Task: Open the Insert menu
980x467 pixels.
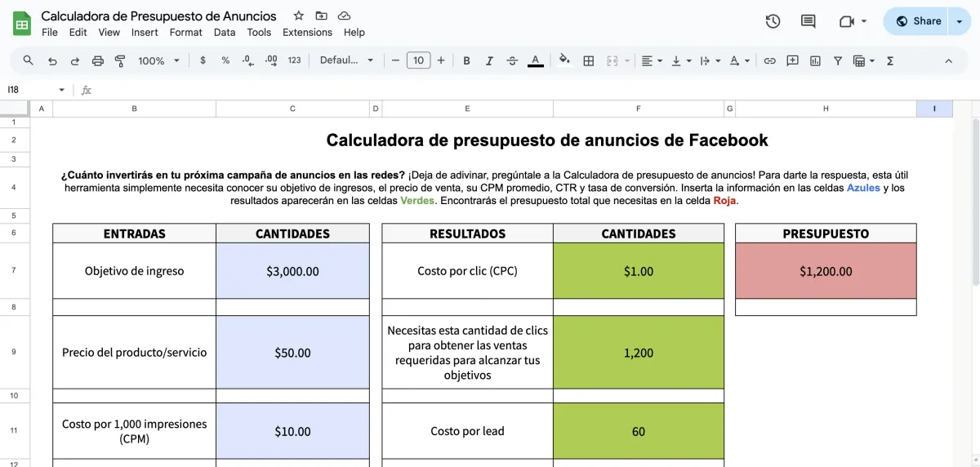Action: 145,33
